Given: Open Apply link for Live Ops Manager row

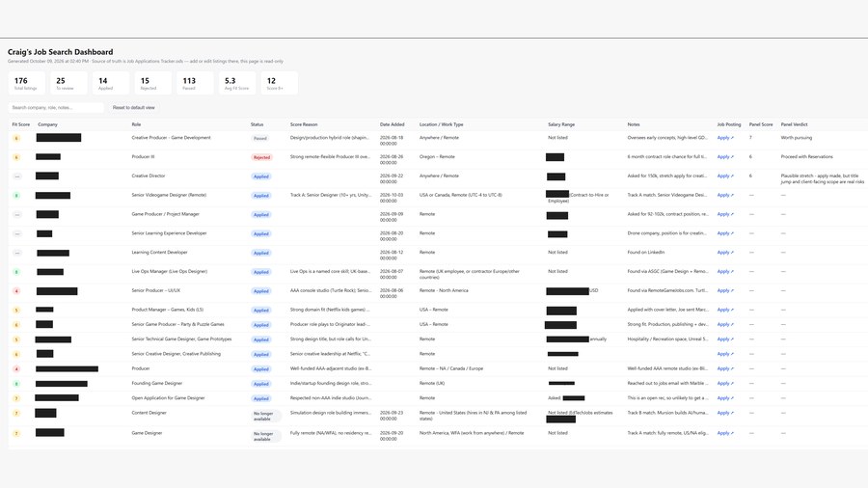Looking at the screenshot, I should pos(725,271).
